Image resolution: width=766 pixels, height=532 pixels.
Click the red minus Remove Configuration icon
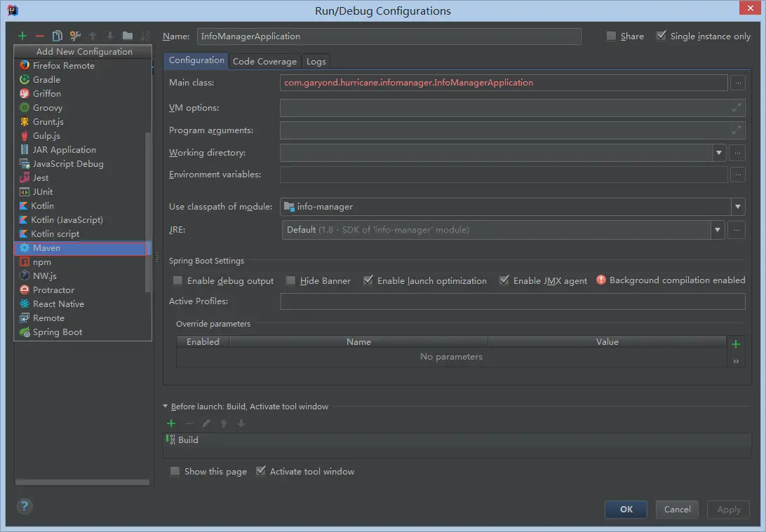[x=40, y=36]
